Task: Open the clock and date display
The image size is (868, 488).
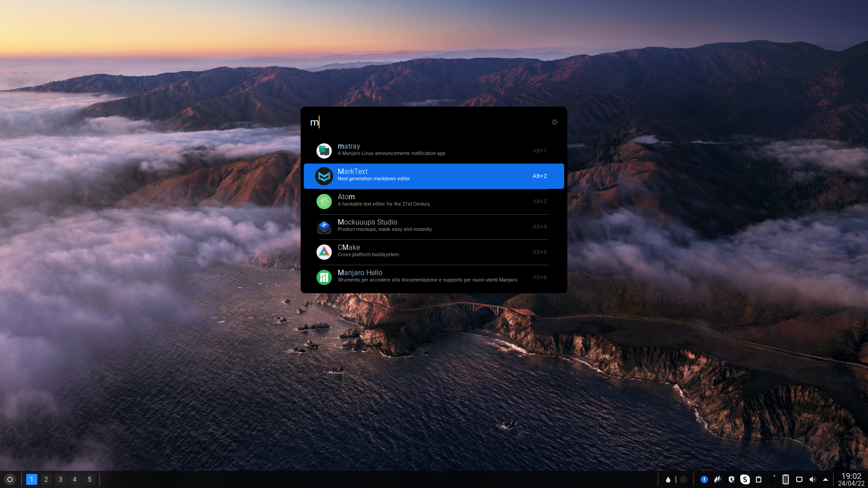Action: [851, 479]
